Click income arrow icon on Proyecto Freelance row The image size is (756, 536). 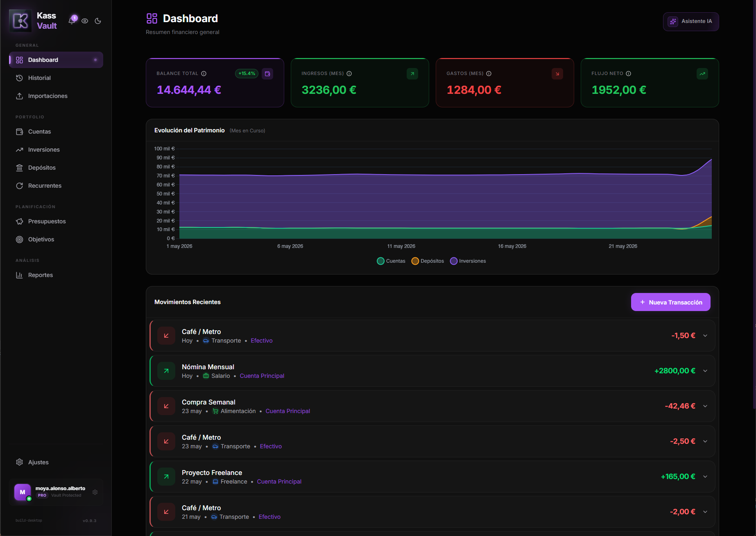[166, 477]
